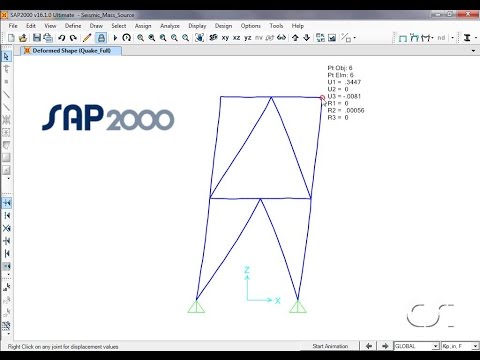Click the Print Graphics icon
Screen dimensions: 480x360
coord(48,38)
